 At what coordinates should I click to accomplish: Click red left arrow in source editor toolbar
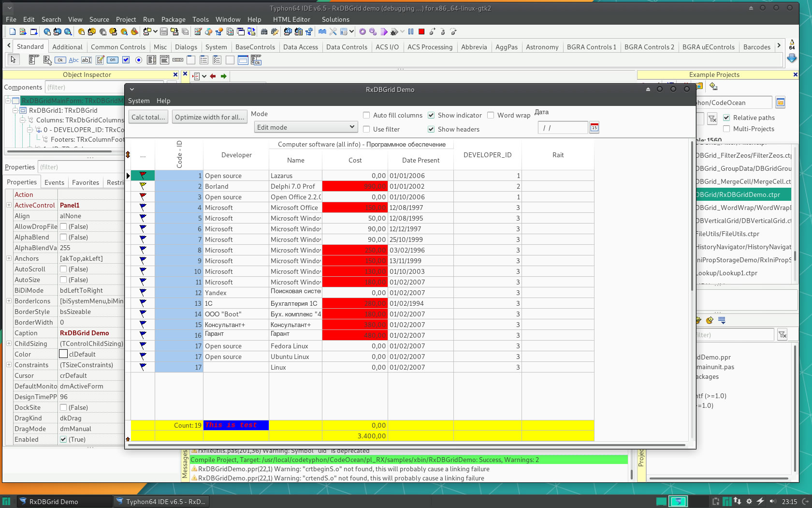pyautogui.click(x=213, y=76)
